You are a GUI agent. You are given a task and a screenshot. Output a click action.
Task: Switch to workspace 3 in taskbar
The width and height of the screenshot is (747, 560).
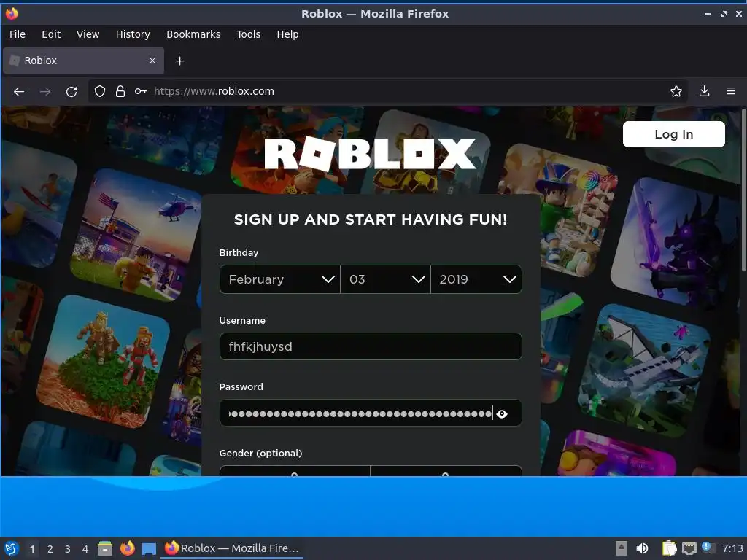tap(68, 549)
